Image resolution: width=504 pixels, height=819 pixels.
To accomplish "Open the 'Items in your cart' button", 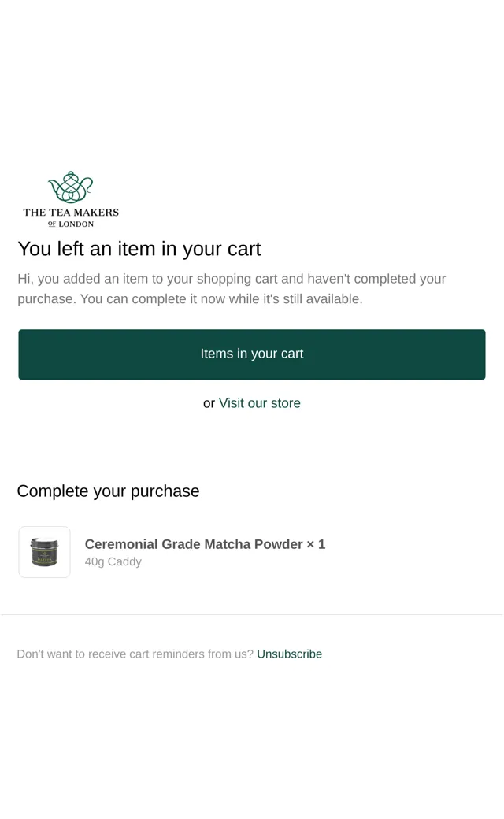I will click(252, 354).
